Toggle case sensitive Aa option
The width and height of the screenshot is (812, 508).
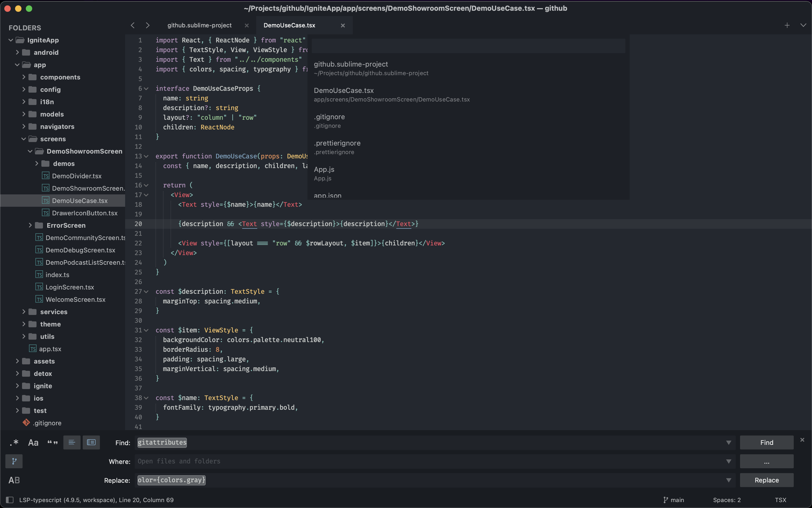point(33,442)
